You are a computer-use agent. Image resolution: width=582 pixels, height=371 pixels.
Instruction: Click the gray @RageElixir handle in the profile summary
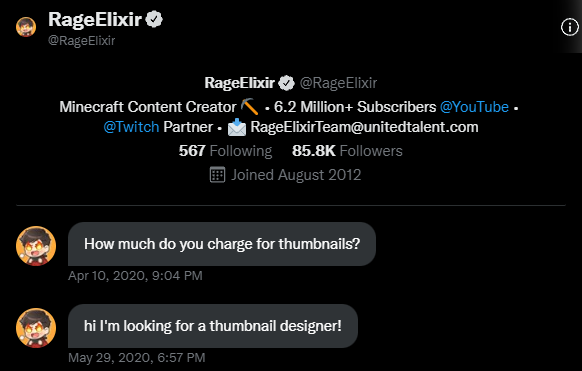tap(338, 83)
